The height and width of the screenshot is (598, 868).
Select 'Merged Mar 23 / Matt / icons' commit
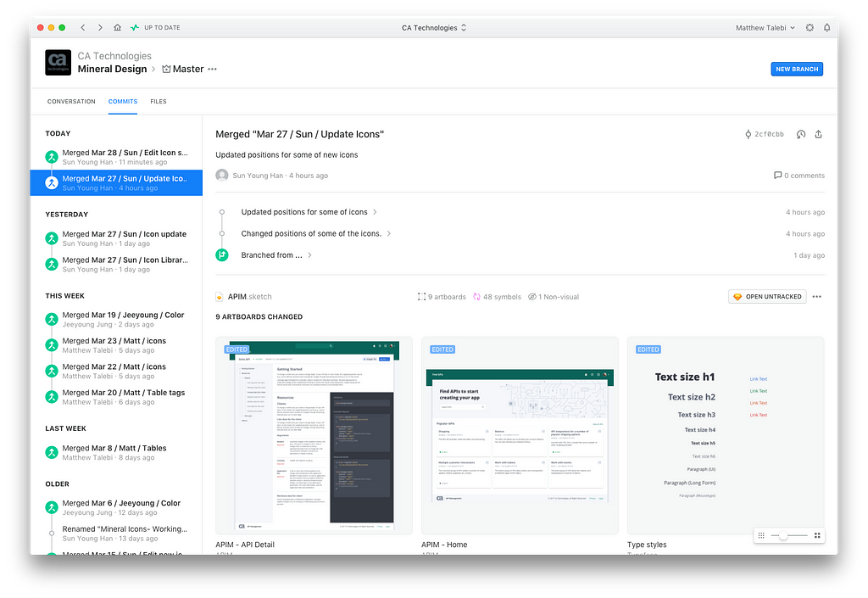coord(116,345)
